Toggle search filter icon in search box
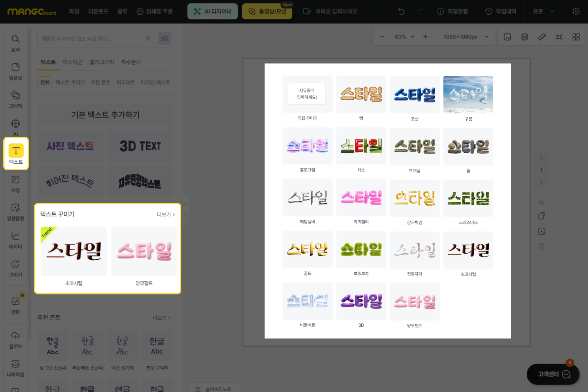Screen dimensions: 588x392 [x=164, y=39]
